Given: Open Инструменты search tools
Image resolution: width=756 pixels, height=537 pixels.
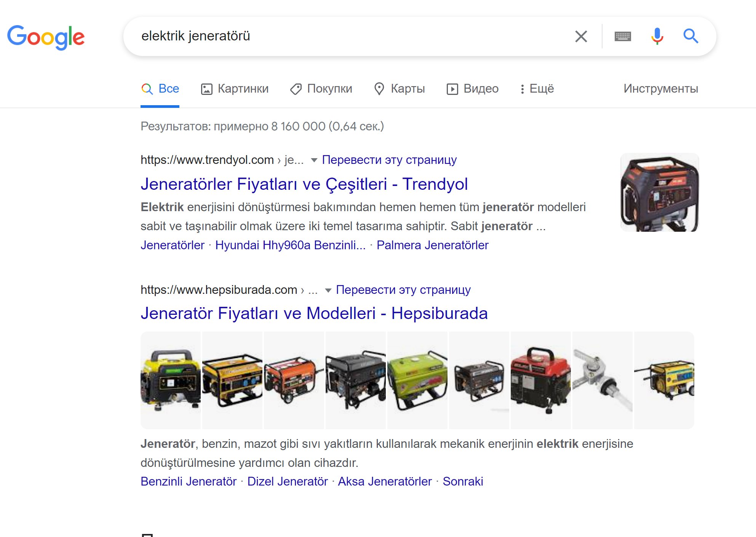Looking at the screenshot, I should [x=661, y=88].
